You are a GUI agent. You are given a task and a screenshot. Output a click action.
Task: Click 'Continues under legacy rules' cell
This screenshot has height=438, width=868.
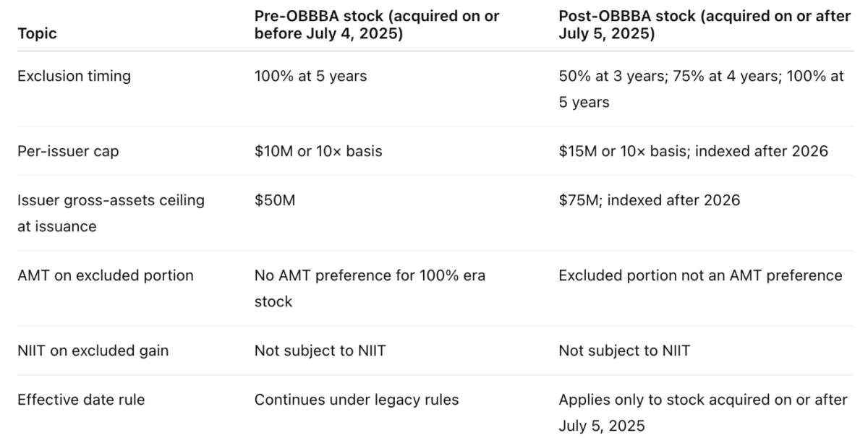(356, 400)
